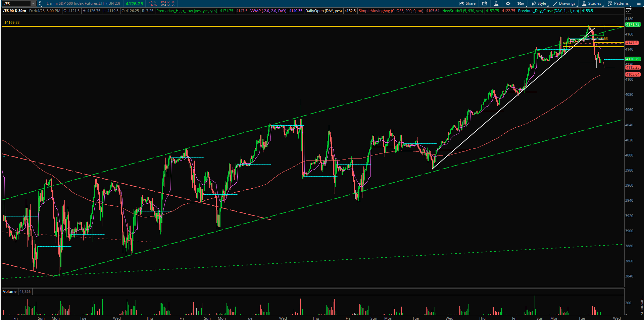Open the 30m timeframe dropdown
The width and height of the screenshot is (644, 320).
[x=521, y=3]
